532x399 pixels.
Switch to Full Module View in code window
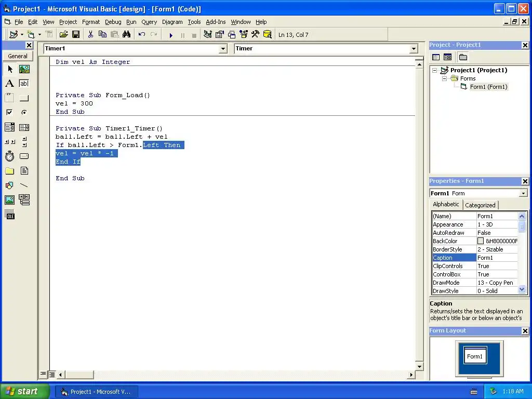tap(52, 375)
